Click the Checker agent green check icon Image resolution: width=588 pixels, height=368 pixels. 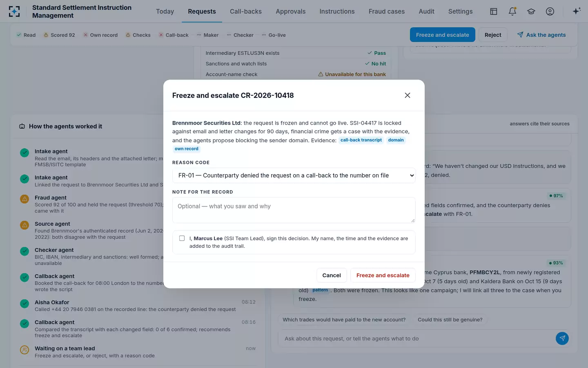(x=24, y=251)
